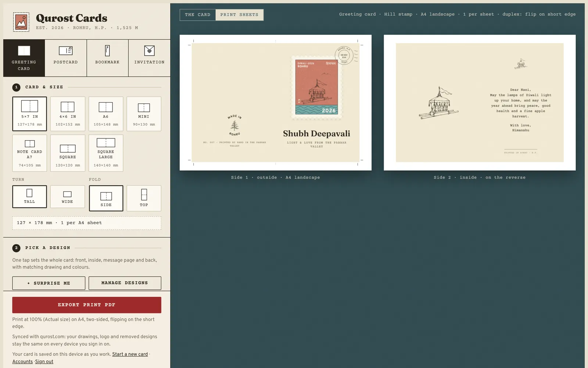The height and width of the screenshot is (368, 588).
Task: Click the Dear Nani message text
Action: click(521, 110)
